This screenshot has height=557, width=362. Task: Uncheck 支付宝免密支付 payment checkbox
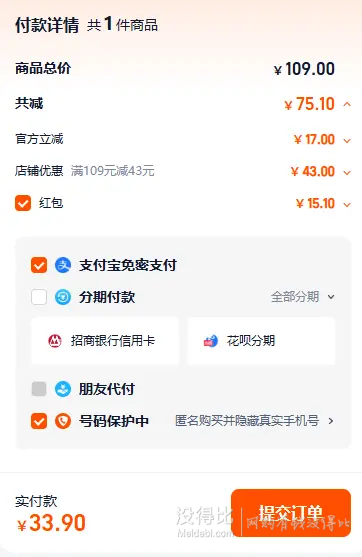(x=39, y=265)
